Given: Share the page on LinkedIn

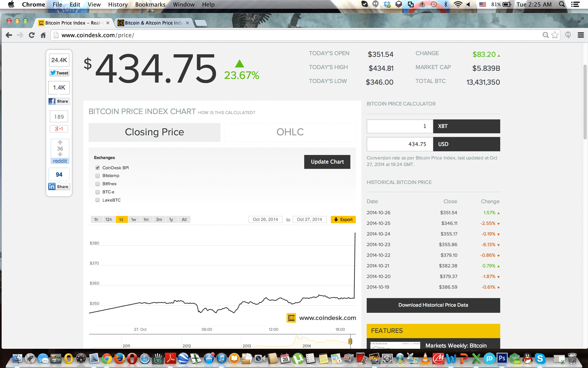Looking at the screenshot, I should point(59,186).
